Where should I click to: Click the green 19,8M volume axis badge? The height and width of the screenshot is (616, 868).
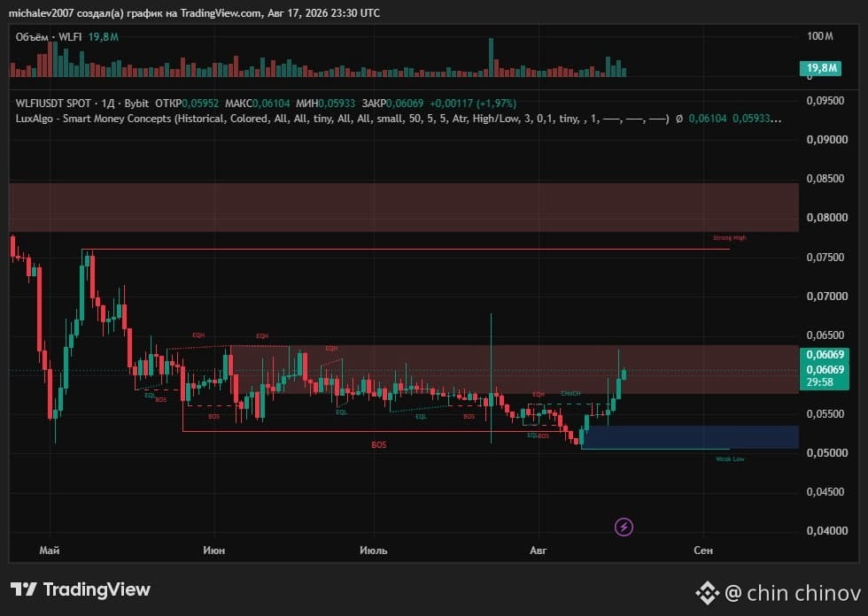coord(820,68)
